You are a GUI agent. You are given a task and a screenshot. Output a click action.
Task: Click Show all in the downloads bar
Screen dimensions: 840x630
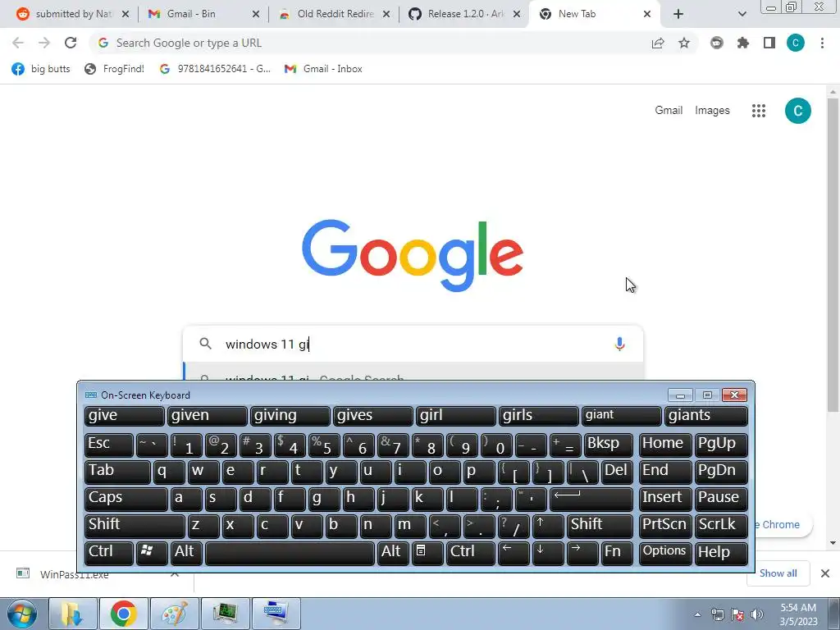coord(778,573)
